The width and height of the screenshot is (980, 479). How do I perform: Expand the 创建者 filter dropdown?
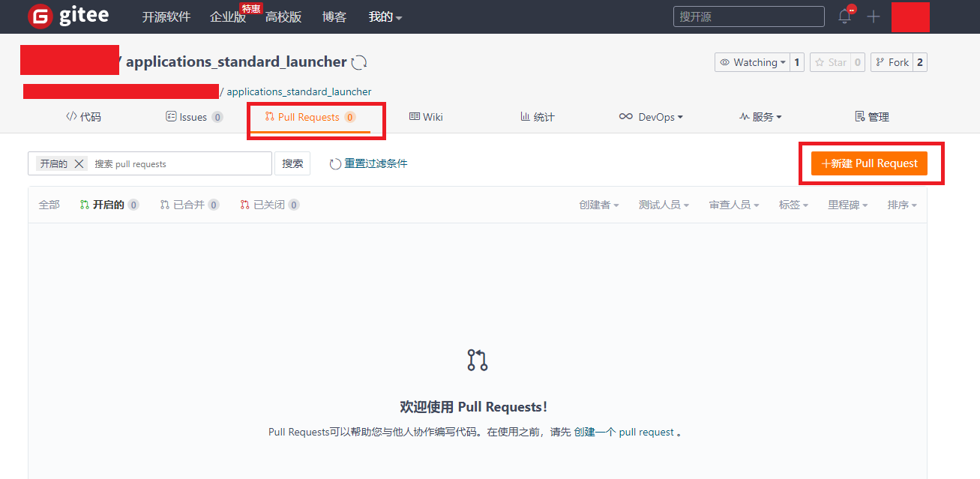click(598, 205)
